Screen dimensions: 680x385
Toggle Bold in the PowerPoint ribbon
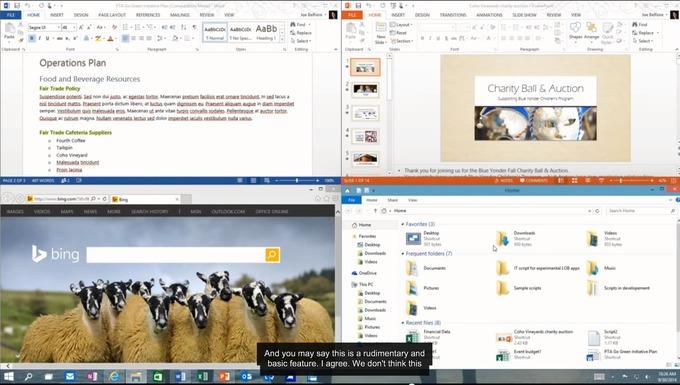(422, 39)
